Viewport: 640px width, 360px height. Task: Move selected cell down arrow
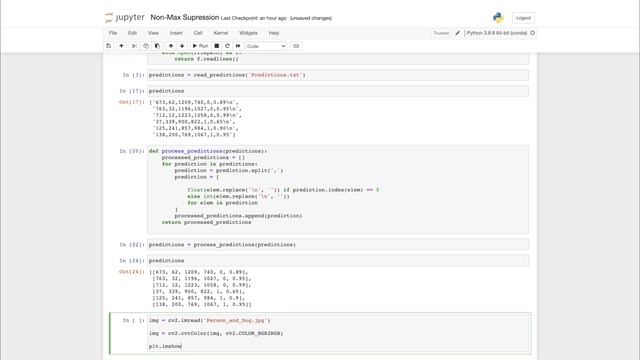point(182,46)
